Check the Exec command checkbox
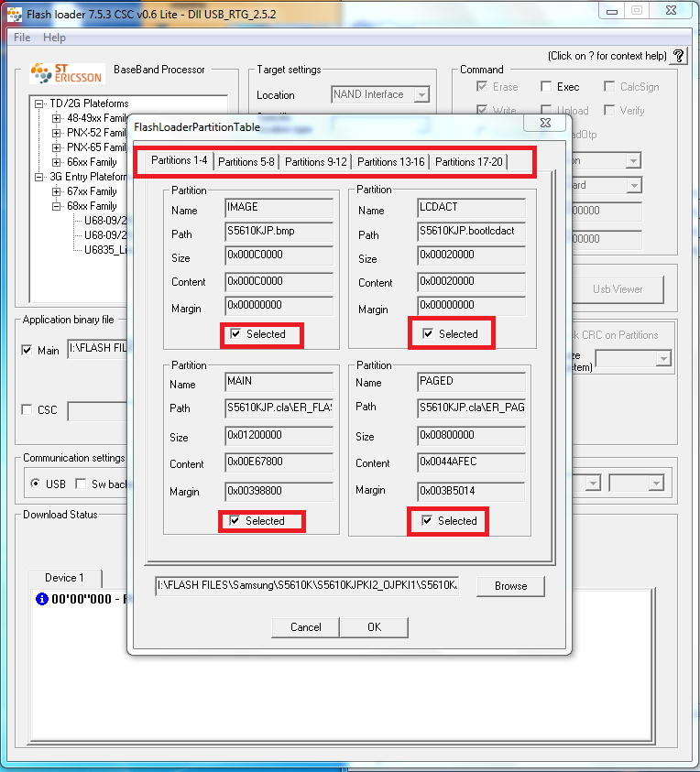The image size is (700, 772). click(x=546, y=87)
